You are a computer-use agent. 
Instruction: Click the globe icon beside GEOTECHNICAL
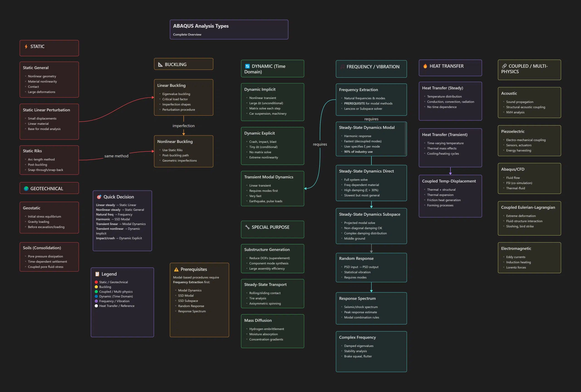[26, 188]
